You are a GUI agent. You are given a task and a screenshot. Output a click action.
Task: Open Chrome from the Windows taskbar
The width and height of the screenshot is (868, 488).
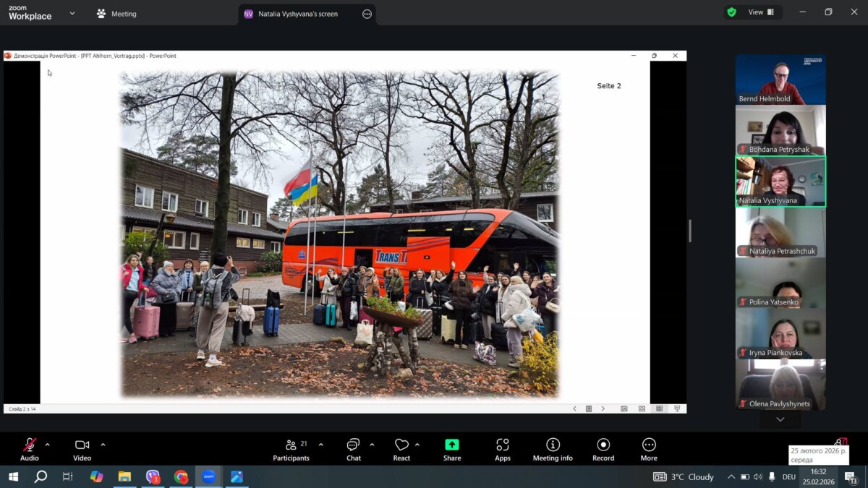coord(181,476)
